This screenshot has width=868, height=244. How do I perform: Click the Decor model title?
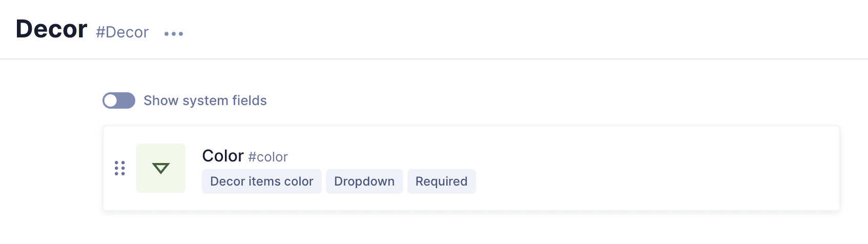pyautogui.click(x=51, y=29)
